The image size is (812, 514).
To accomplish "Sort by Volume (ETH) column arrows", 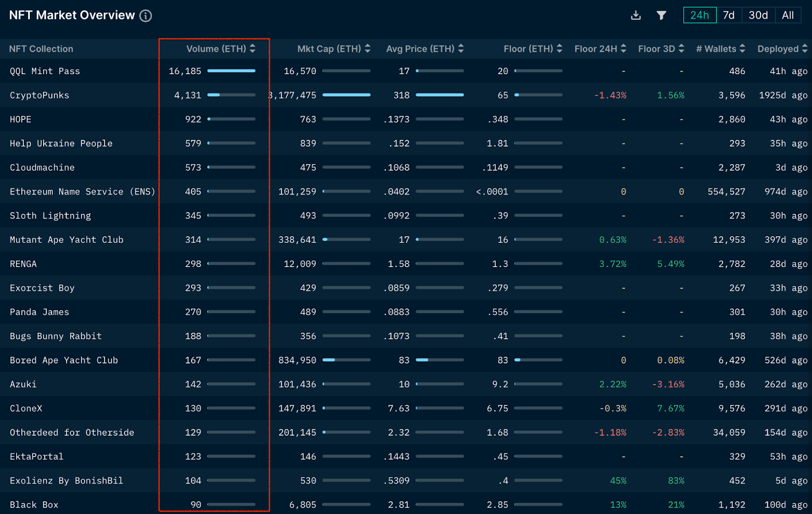I will [x=252, y=49].
